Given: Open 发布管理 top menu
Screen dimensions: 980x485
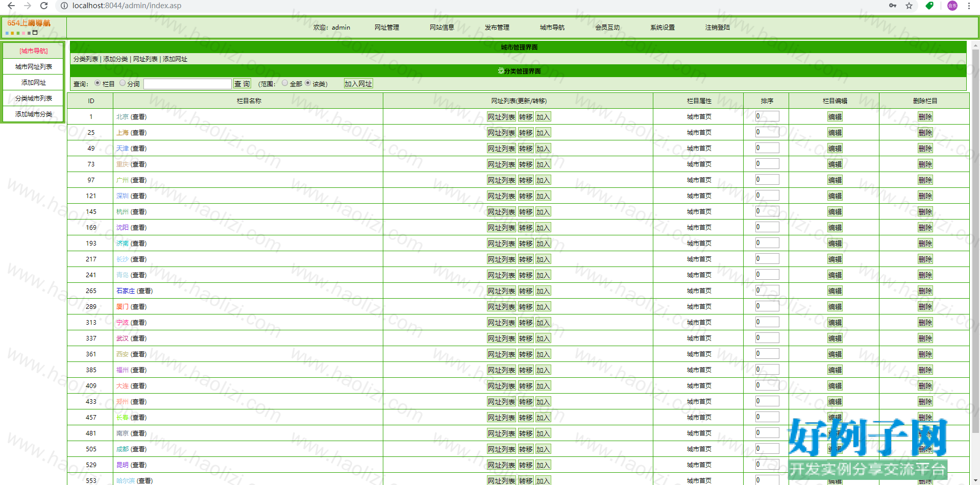Looking at the screenshot, I should 497,28.
